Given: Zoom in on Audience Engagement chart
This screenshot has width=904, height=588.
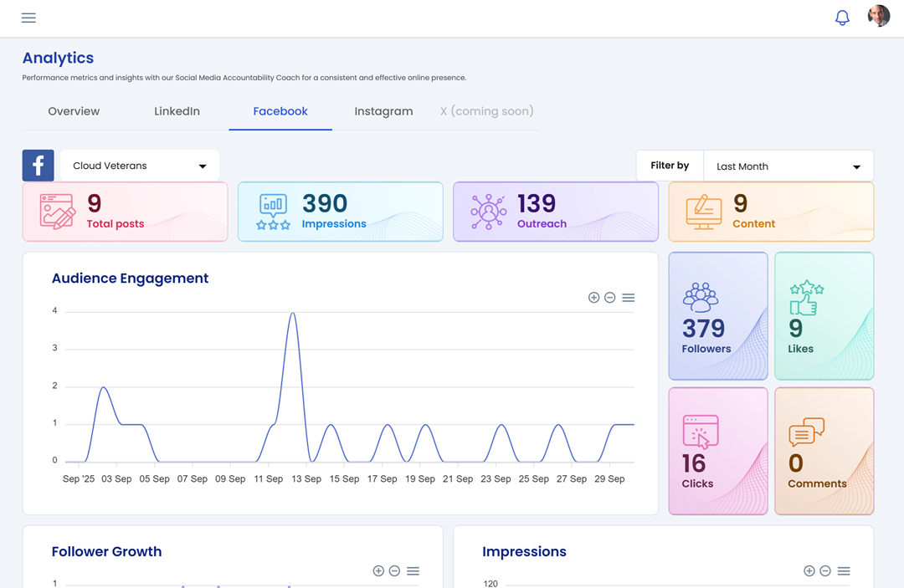Looking at the screenshot, I should (593, 298).
